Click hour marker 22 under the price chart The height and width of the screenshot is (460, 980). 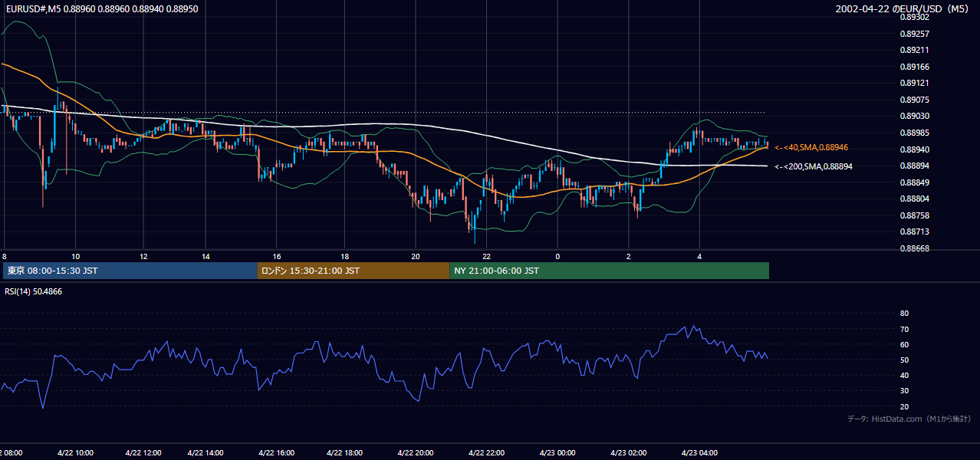(486, 256)
